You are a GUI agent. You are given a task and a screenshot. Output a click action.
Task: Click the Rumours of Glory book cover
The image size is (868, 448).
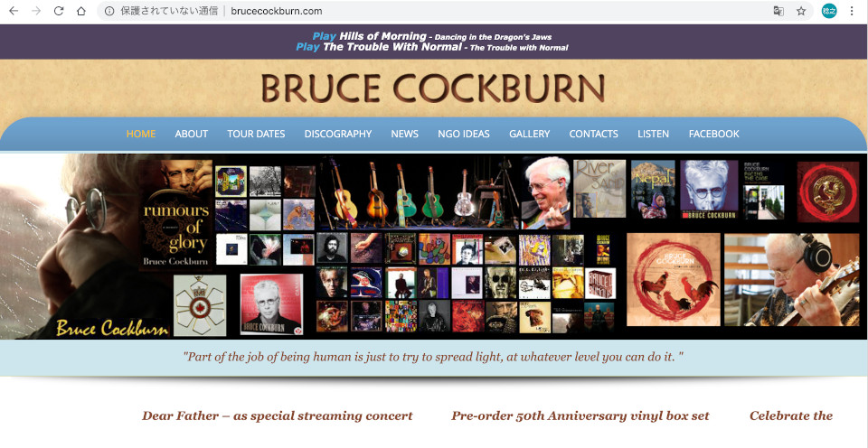tap(176, 215)
